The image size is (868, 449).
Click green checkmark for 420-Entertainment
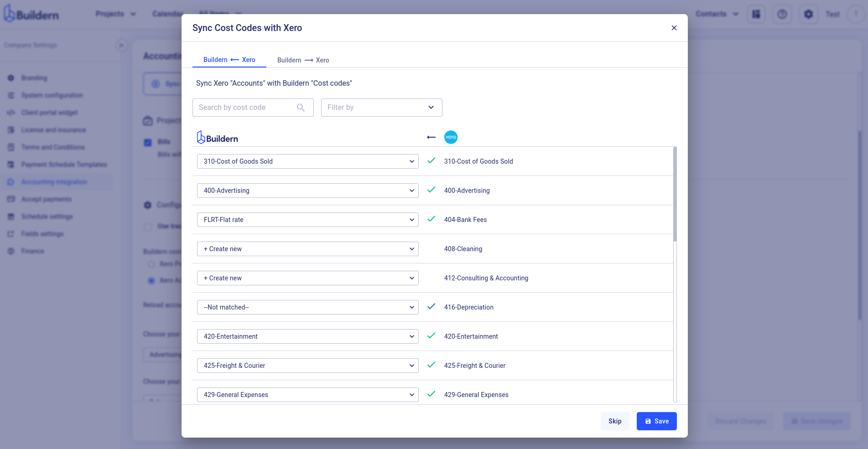pyautogui.click(x=431, y=335)
